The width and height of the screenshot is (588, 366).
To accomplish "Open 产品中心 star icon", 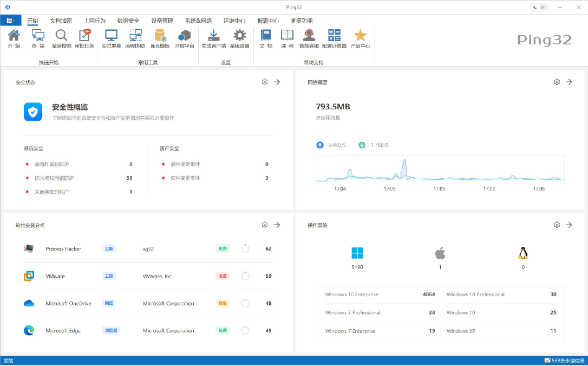I will pos(360,38).
